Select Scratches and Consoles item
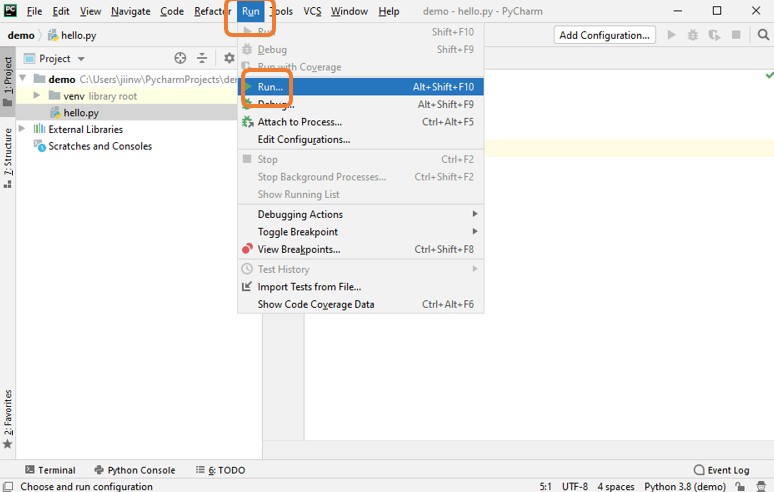This screenshot has height=492, width=774. (100, 146)
